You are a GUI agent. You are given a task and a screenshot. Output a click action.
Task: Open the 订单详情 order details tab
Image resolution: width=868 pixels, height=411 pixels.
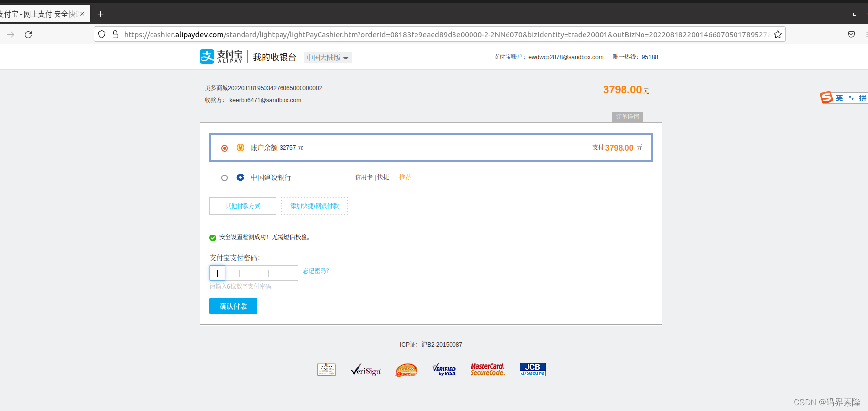click(627, 117)
